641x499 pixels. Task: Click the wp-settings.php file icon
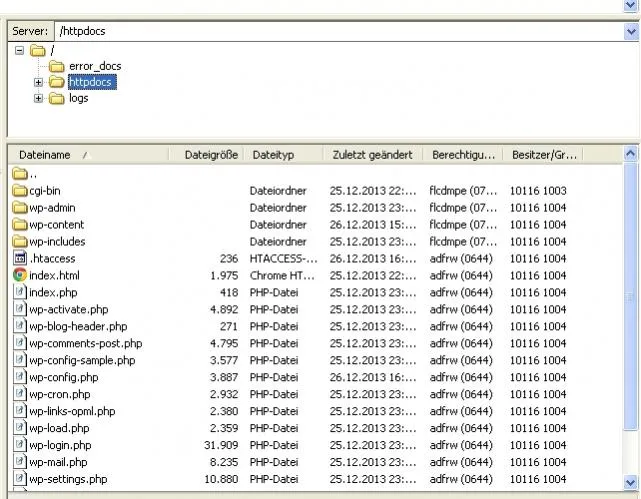click(x=20, y=479)
